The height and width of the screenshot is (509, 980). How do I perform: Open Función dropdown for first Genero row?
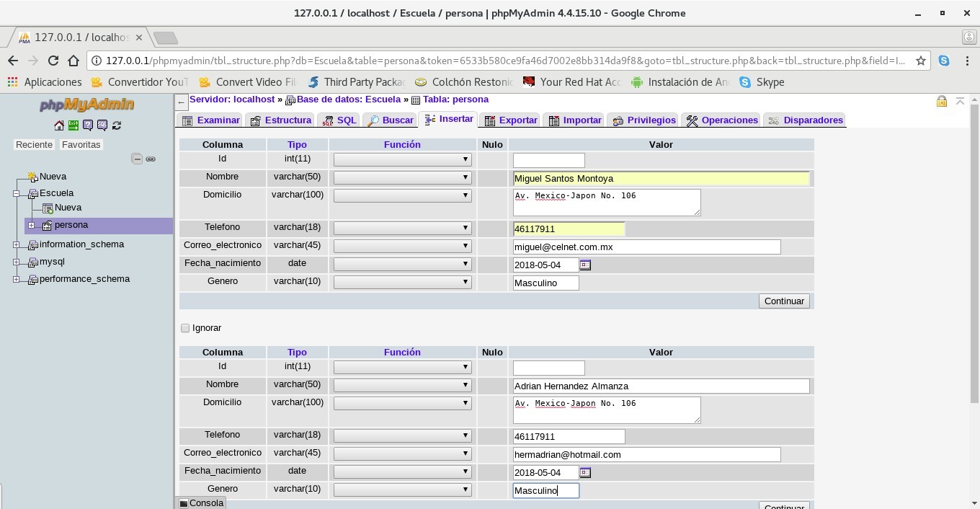click(x=402, y=282)
